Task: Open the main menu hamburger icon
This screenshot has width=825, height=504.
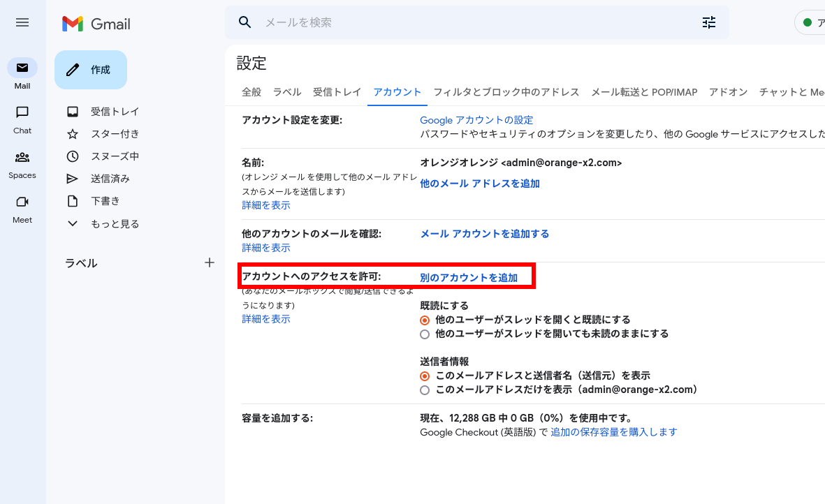Action: tap(22, 22)
